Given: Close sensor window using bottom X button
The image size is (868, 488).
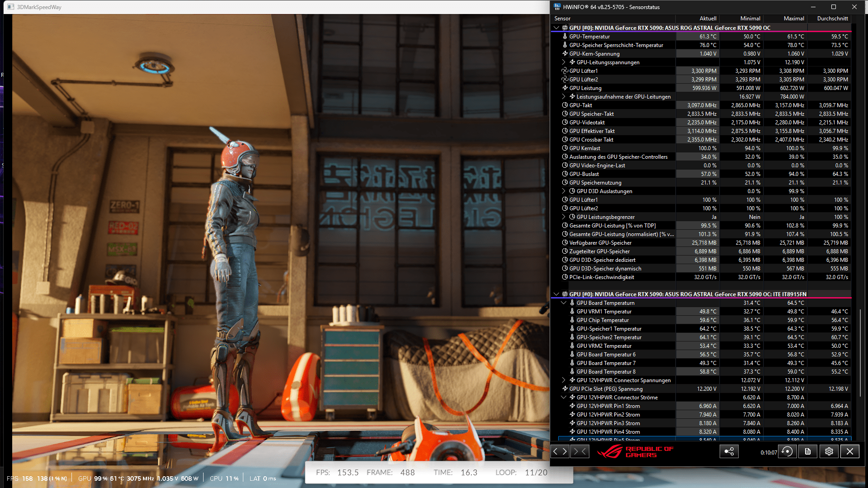Looking at the screenshot, I should click(x=850, y=451).
